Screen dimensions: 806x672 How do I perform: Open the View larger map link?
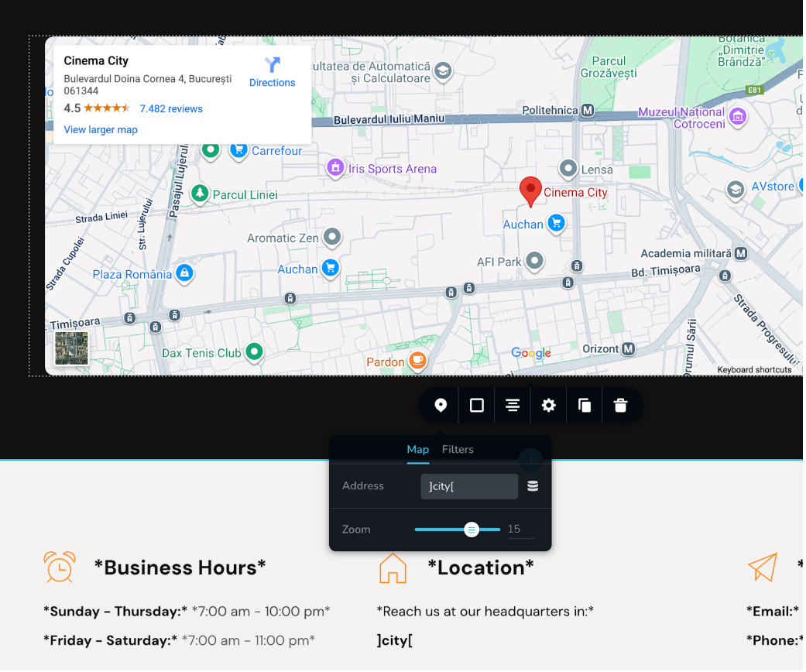(101, 130)
